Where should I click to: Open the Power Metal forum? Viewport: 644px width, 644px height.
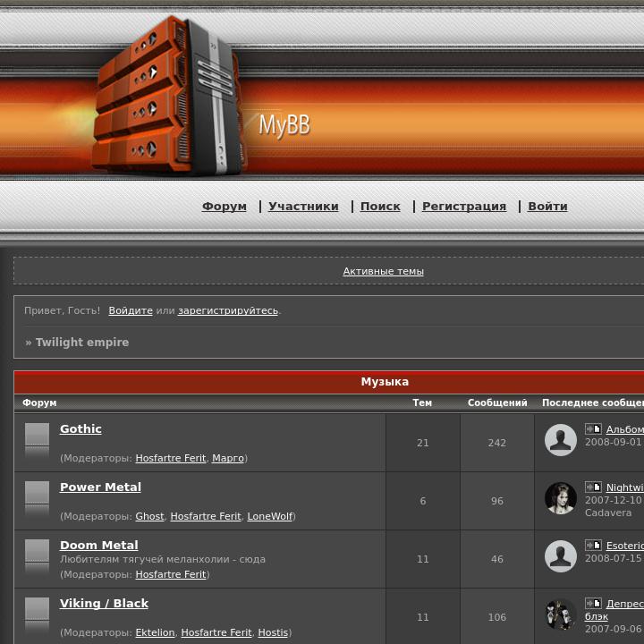point(100,487)
